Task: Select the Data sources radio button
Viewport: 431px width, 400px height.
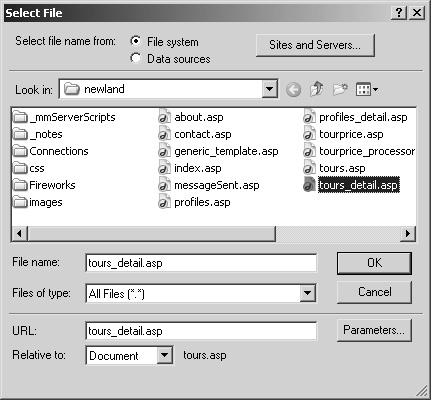Action: coord(136,58)
